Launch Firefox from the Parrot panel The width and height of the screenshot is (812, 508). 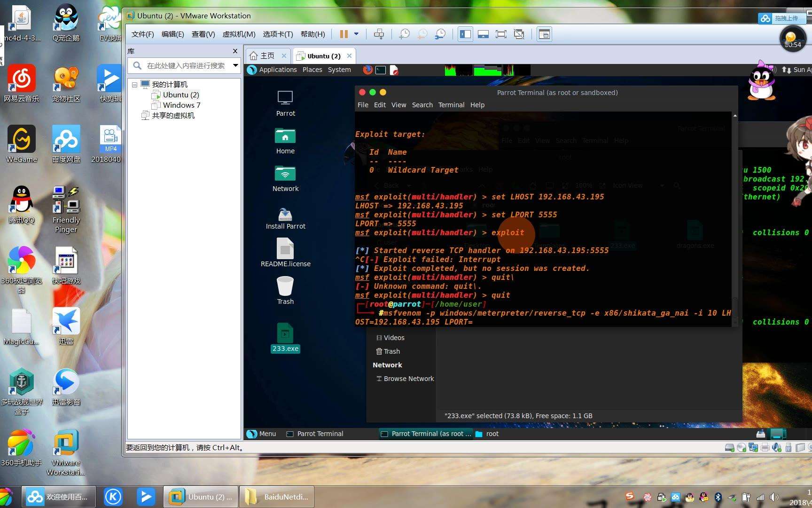pyautogui.click(x=367, y=70)
